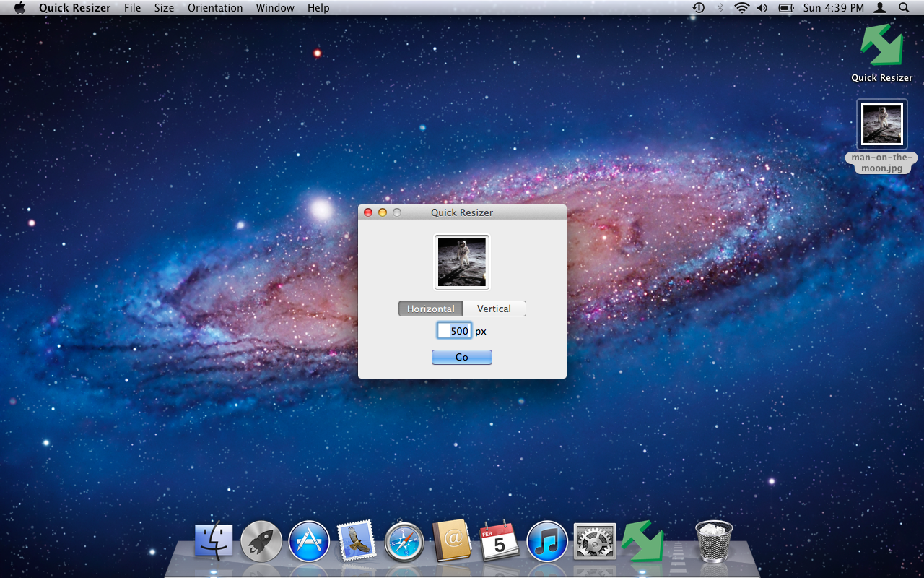Click the Spotlight search magnifier icon
Screen dimensions: 924x578
coord(904,8)
